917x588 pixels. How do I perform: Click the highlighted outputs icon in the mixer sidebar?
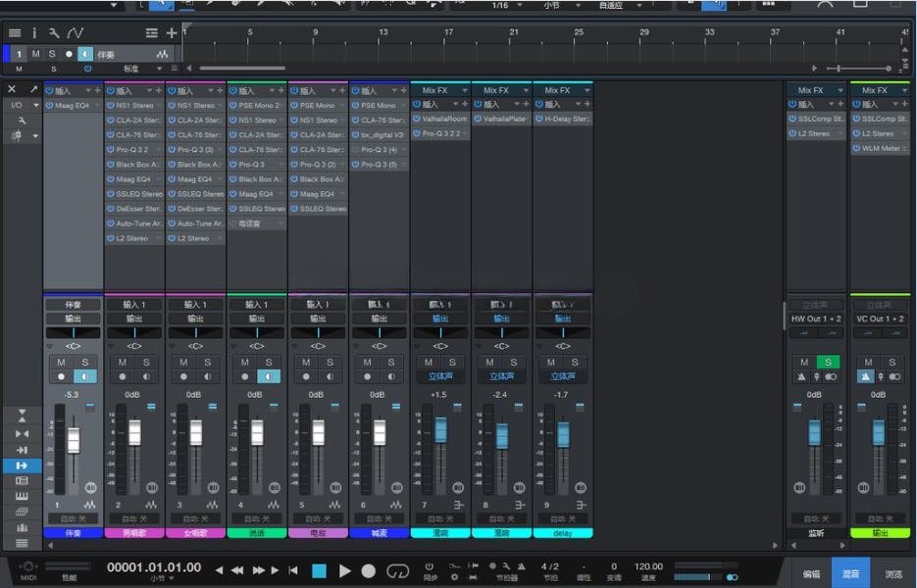pos(22,465)
